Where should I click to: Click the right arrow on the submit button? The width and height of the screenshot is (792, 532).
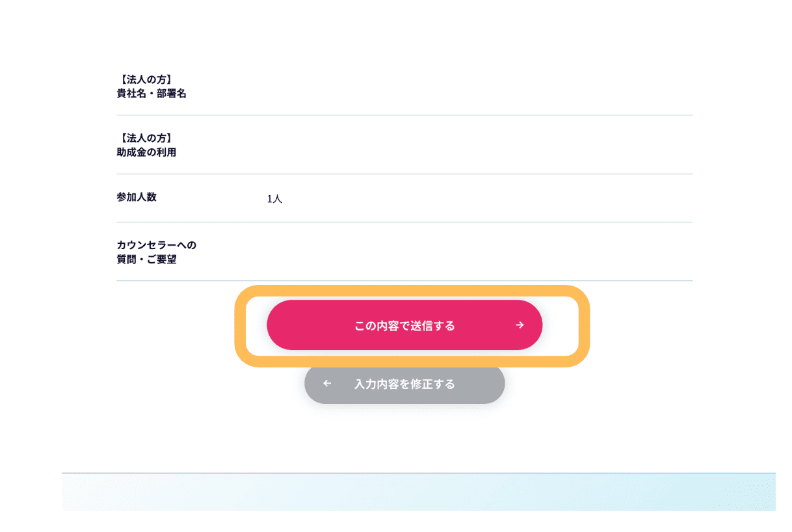coord(520,325)
